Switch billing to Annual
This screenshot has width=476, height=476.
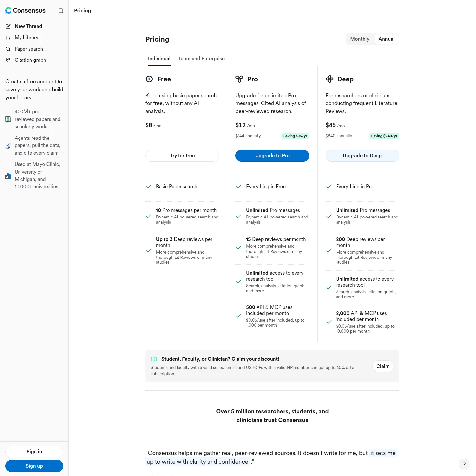point(386,39)
